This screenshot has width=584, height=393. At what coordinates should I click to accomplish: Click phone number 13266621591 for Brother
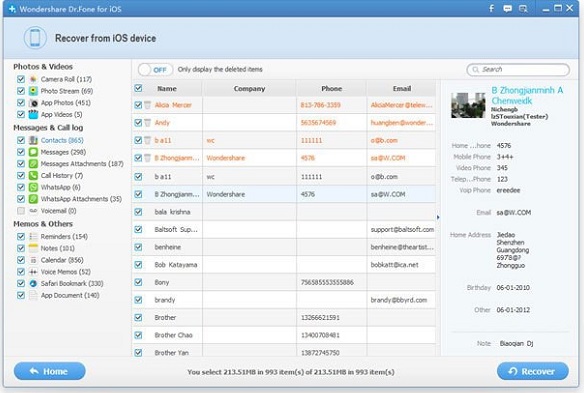(320, 318)
